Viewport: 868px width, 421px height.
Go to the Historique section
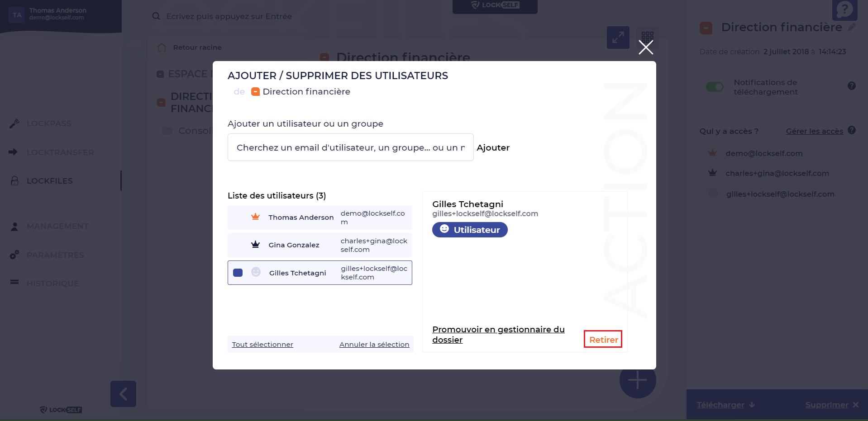point(52,284)
